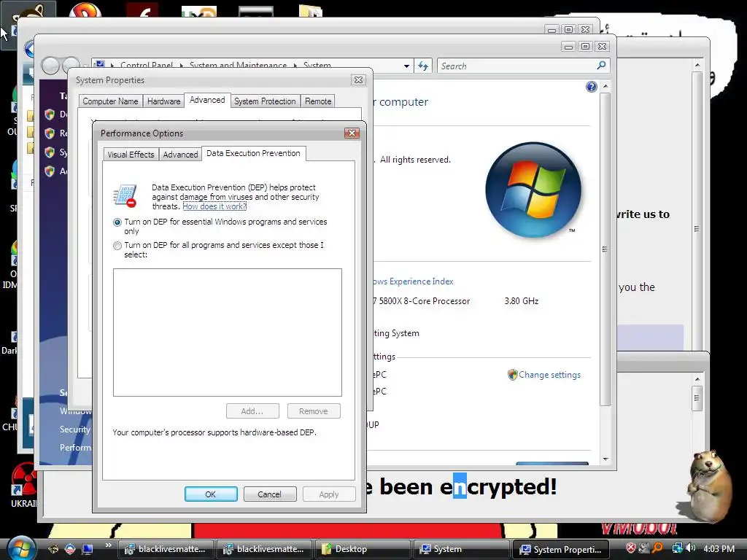Image resolution: width=747 pixels, height=560 pixels.
Task: Click the System window vertical scrollbar thumb
Action: [605, 249]
